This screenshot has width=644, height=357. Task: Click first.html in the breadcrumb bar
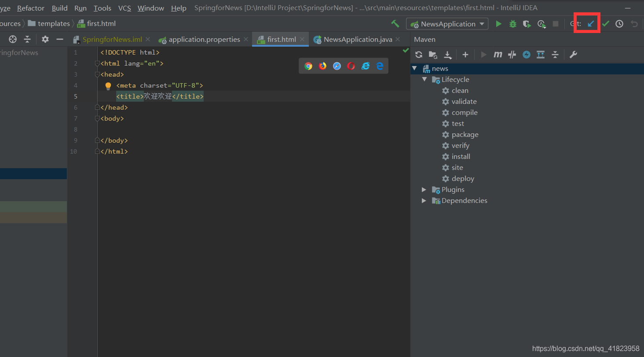[97, 23]
